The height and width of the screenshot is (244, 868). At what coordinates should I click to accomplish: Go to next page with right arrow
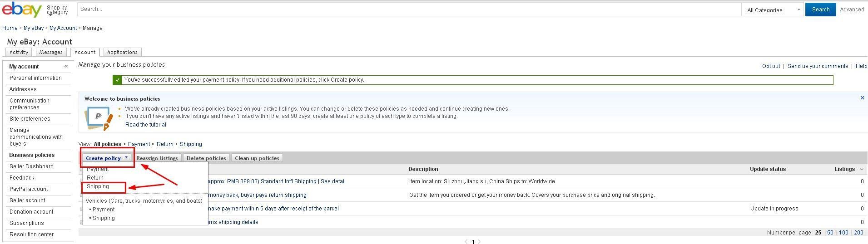[479, 242]
